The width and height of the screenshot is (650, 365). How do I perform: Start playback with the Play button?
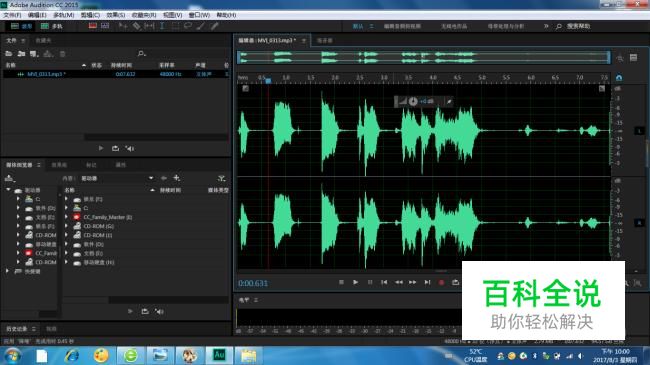355,282
